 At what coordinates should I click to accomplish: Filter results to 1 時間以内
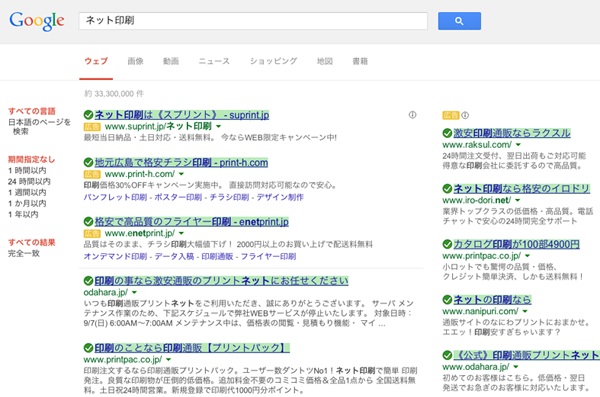coord(27,170)
